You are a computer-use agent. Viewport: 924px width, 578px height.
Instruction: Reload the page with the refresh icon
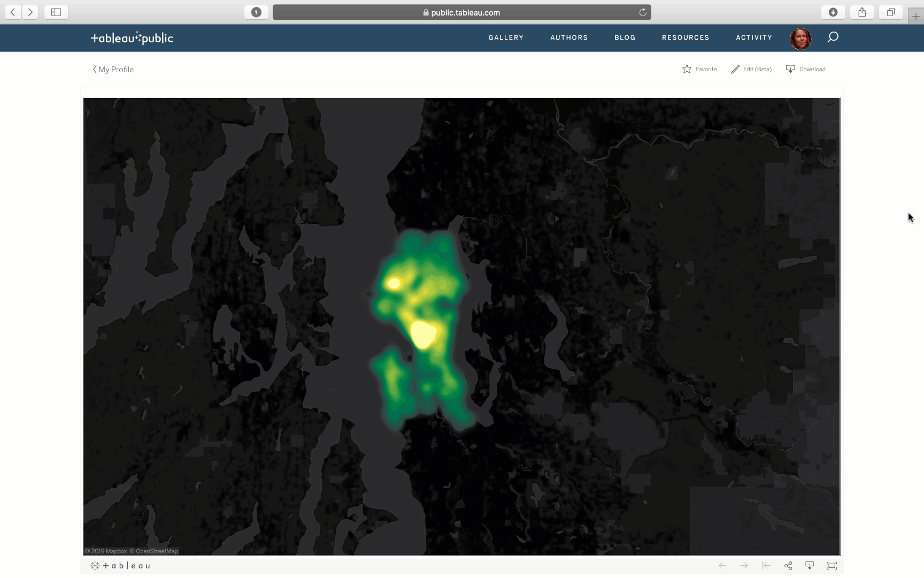pyautogui.click(x=643, y=12)
